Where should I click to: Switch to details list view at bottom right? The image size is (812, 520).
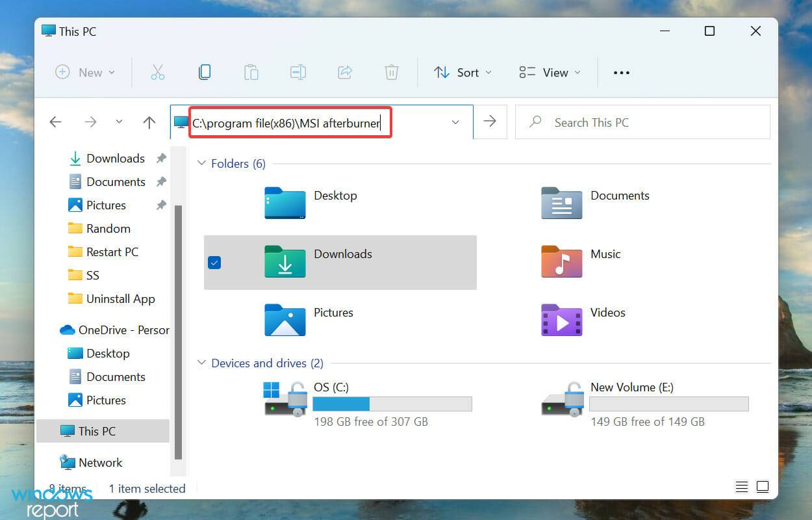coord(741,486)
